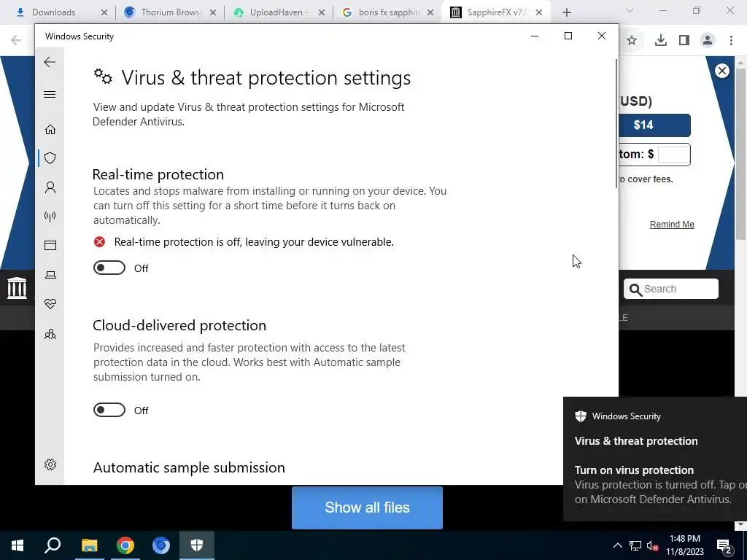Toggle Real-time protection switch
Image resolution: width=747 pixels, height=560 pixels.
pos(109,268)
